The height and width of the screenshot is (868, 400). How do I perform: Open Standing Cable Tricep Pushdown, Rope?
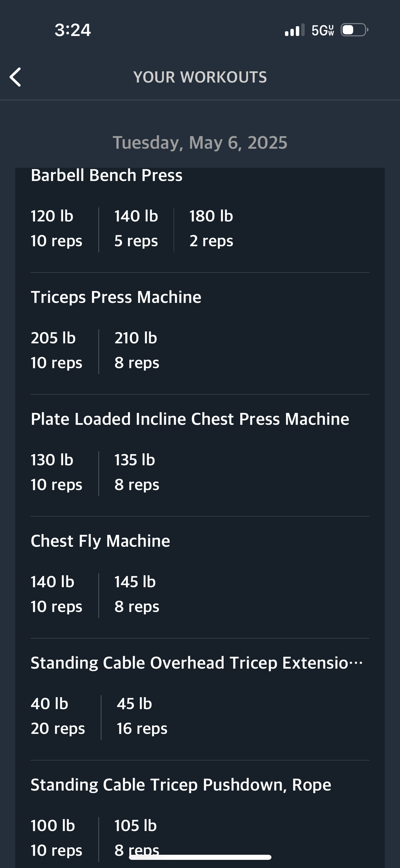coord(181,785)
